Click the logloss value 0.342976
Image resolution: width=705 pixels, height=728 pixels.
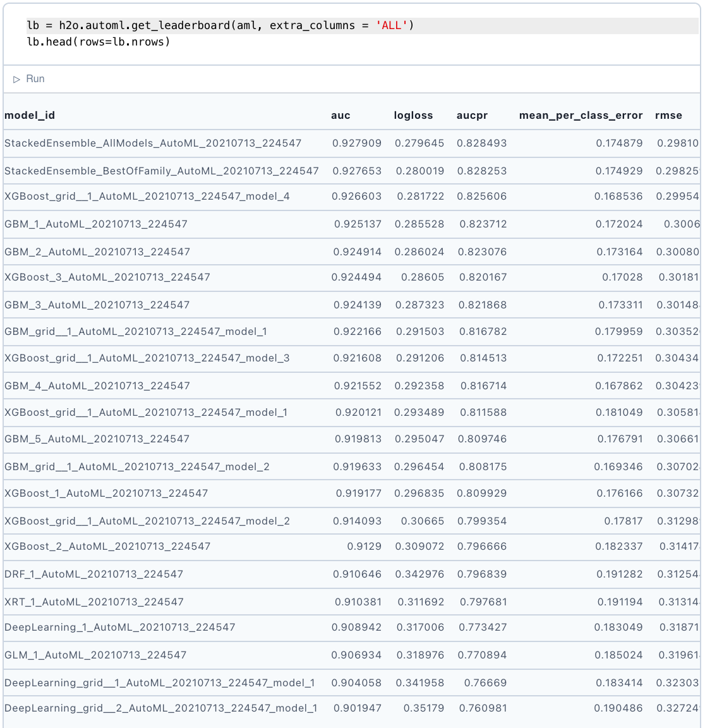click(419, 574)
